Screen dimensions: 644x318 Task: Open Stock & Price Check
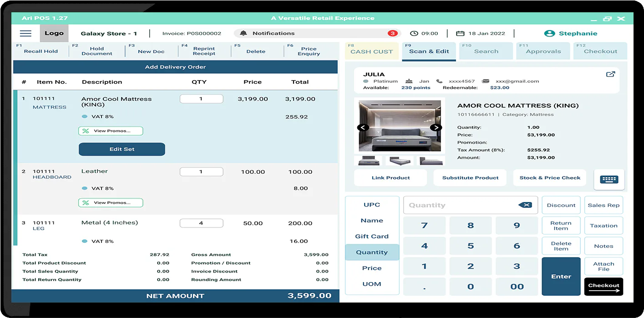pos(550,178)
